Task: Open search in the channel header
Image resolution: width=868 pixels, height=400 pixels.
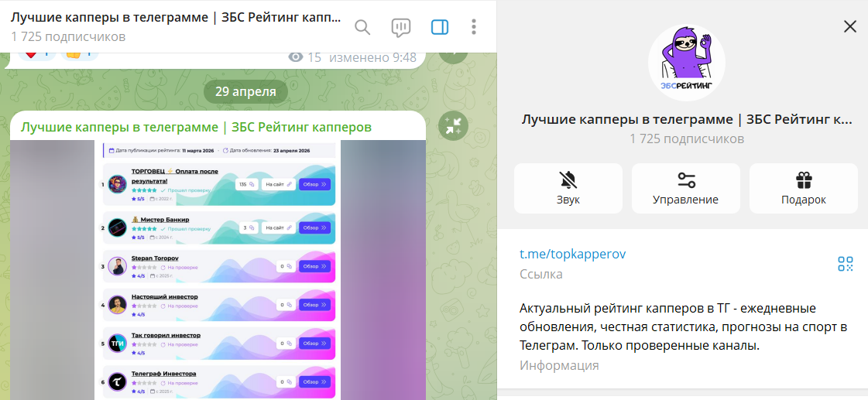Action: 362,27
